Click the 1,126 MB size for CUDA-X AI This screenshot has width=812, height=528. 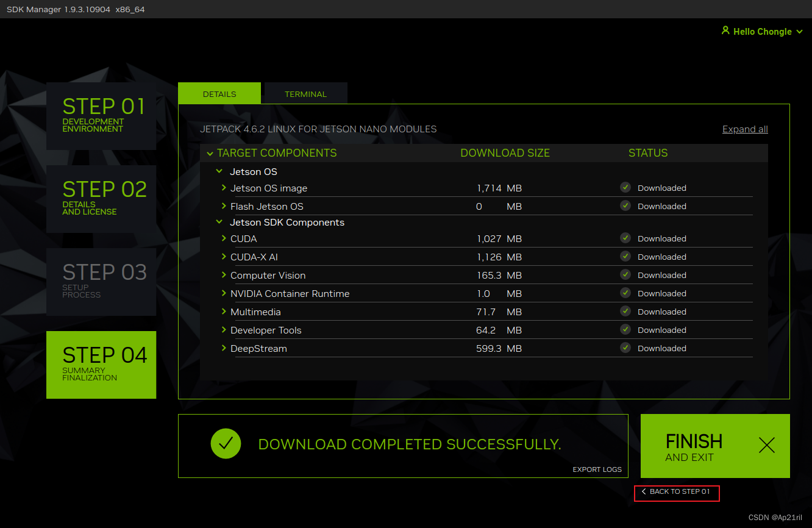pos(499,257)
